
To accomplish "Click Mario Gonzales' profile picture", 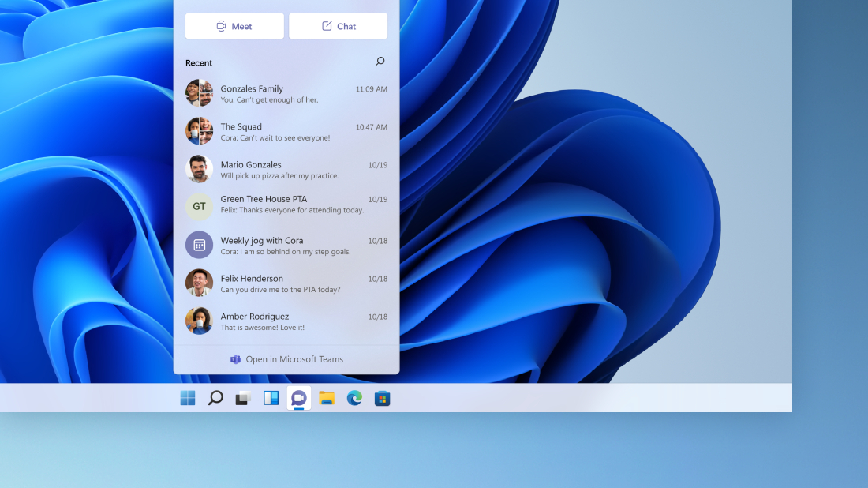I will pos(199,169).
